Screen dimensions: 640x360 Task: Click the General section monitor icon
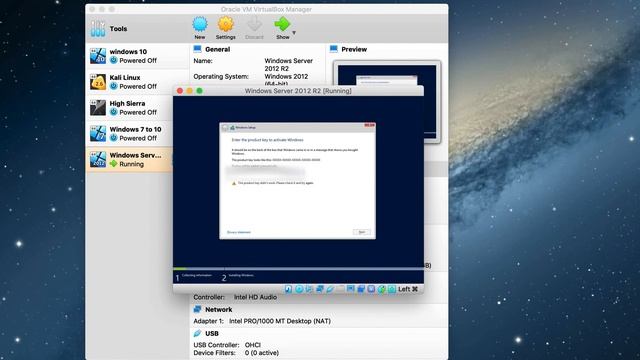pos(198,49)
